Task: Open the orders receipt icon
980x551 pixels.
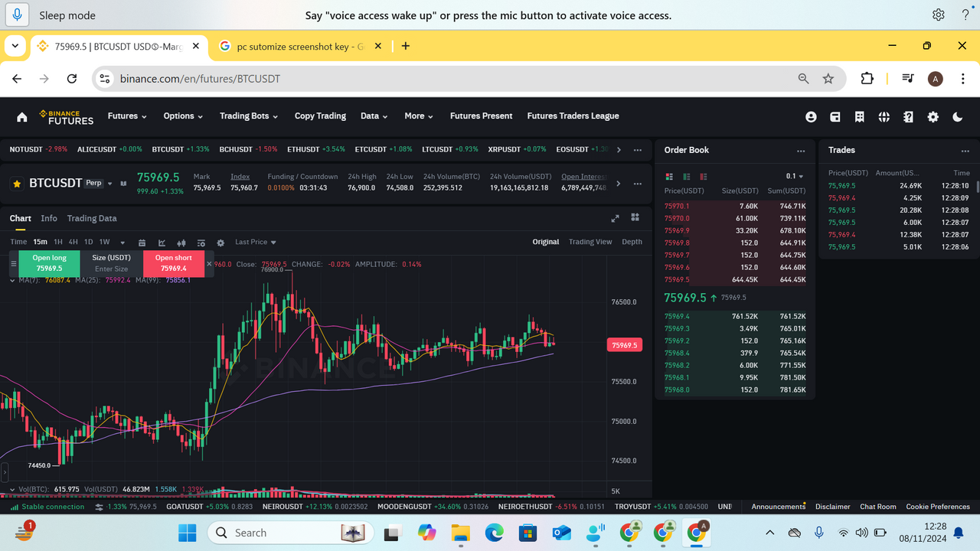Action: (x=860, y=117)
